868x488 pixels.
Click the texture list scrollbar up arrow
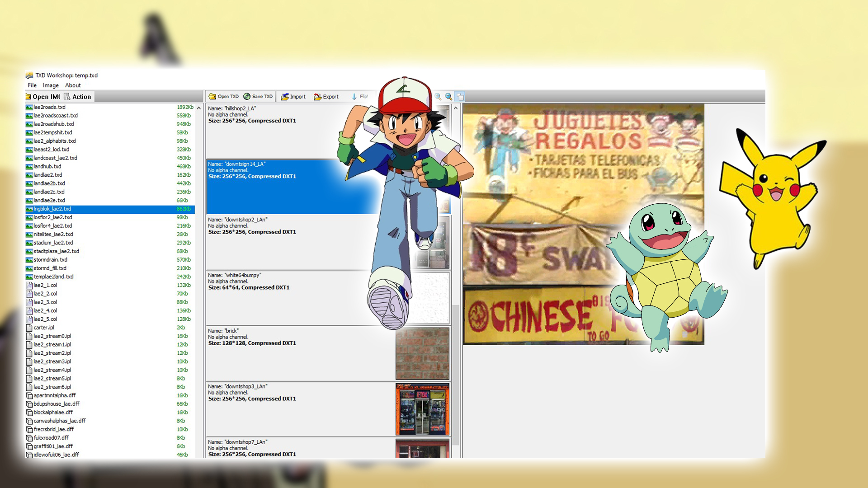[456, 108]
